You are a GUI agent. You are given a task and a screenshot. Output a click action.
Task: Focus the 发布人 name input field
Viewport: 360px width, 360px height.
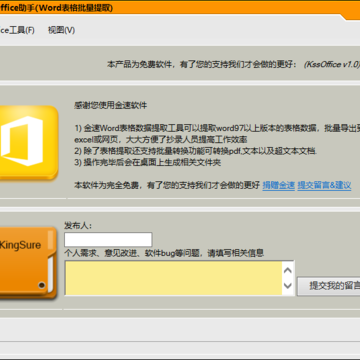[108, 240]
